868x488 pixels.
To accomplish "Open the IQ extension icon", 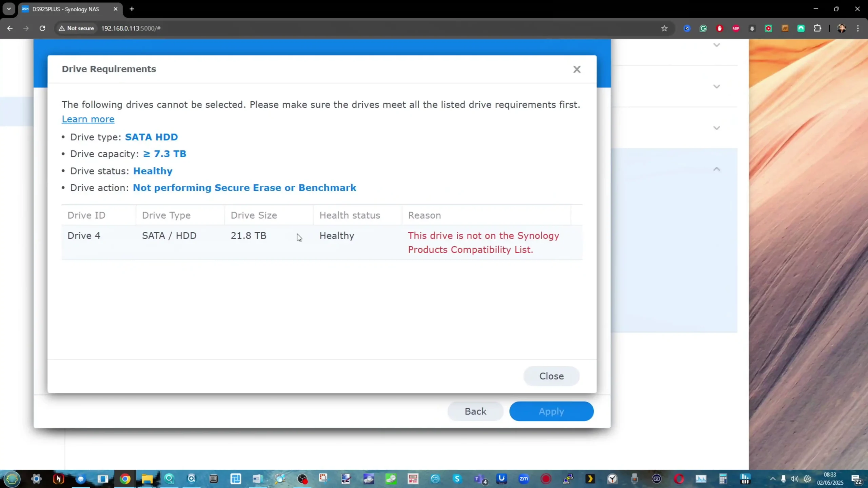I will (687, 28).
